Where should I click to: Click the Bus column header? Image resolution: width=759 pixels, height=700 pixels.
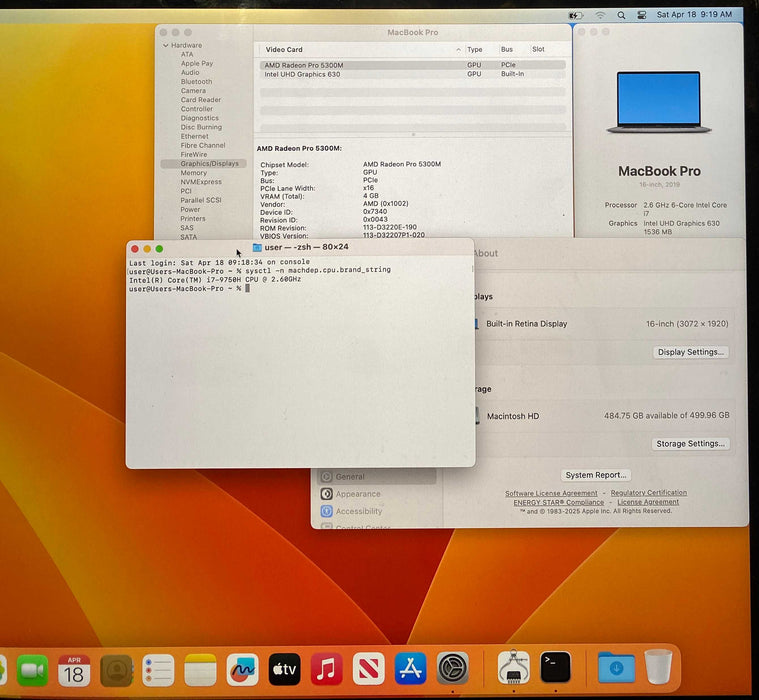coord(507,49)
